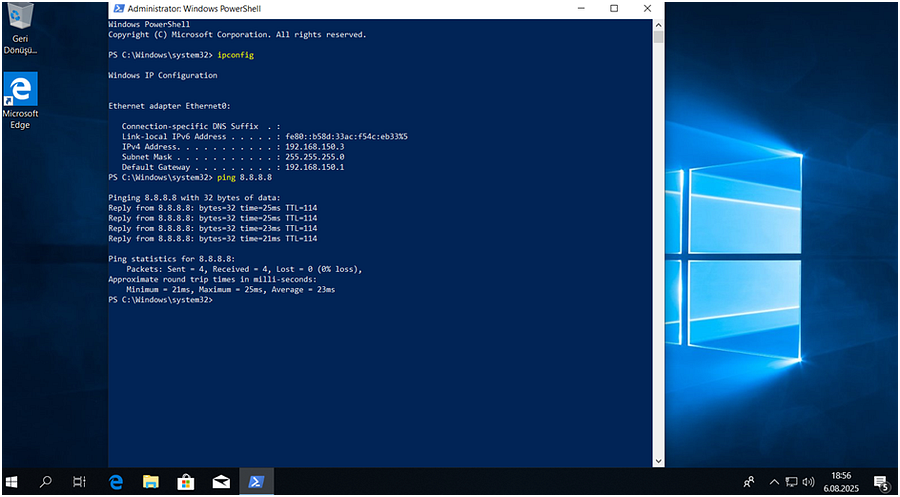Screen dimensions: 900x497
Task: Minimize the PowerShell window
Action: pos(580,9)
